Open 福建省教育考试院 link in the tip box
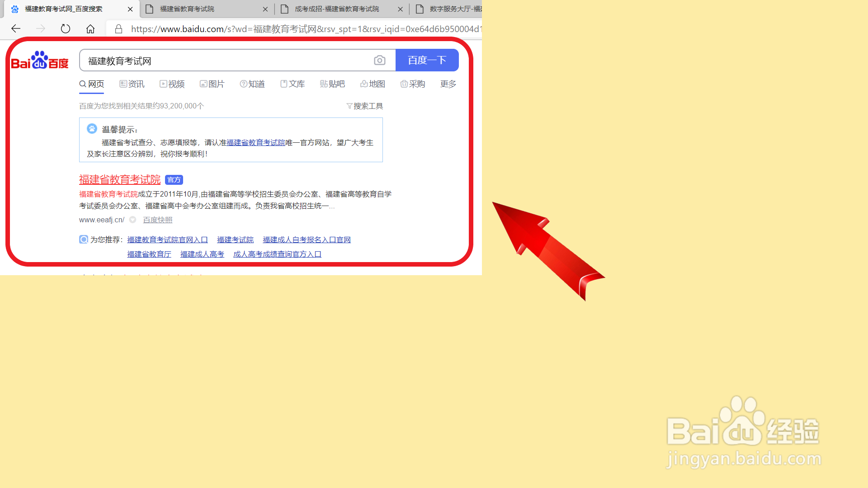 [256, 143]
